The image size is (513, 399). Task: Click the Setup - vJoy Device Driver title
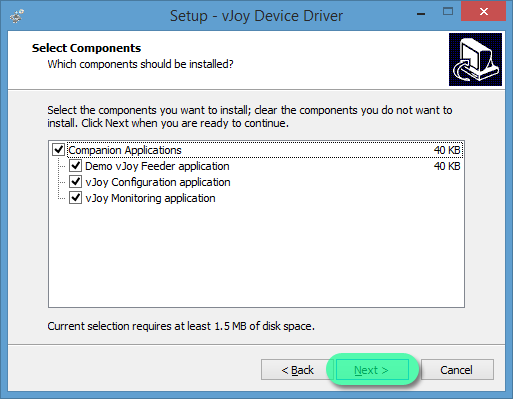256,16
